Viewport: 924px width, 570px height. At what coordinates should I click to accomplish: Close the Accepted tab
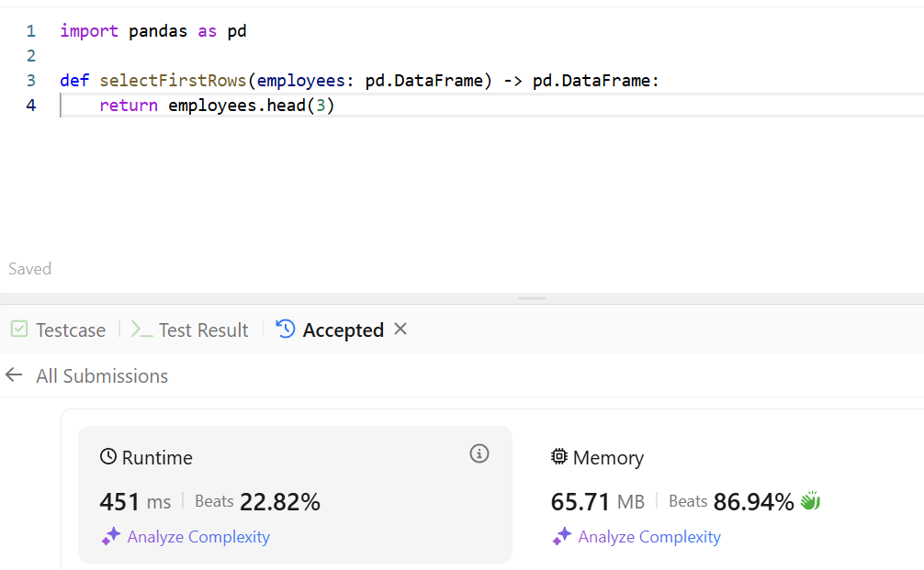[x=400, y=330]
